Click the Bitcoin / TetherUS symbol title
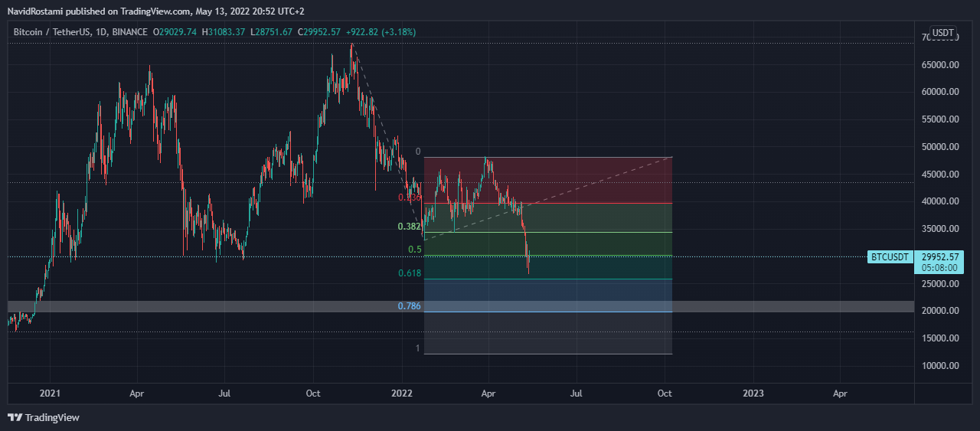Viewport: 980px width, 431px height. (x=52, y=32)
